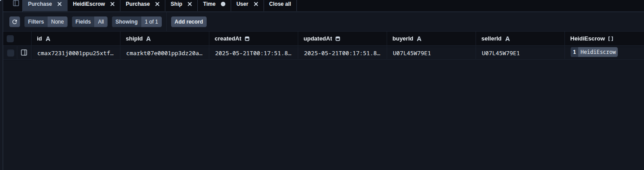Screen dimensions: 644x170
Task: Click the date icon beside createdAt
Action: tap(247, 39)
